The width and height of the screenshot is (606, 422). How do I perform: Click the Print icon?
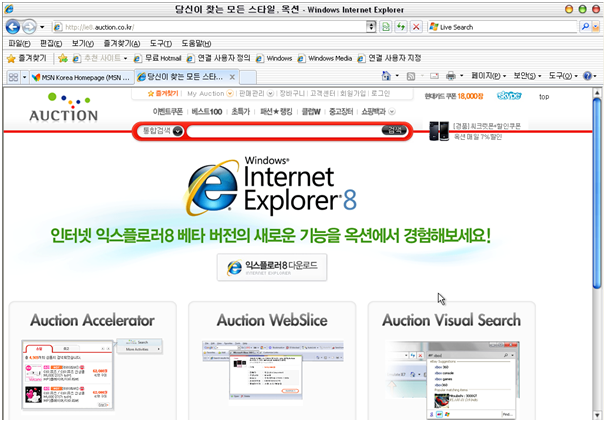(x=451, y=76)
